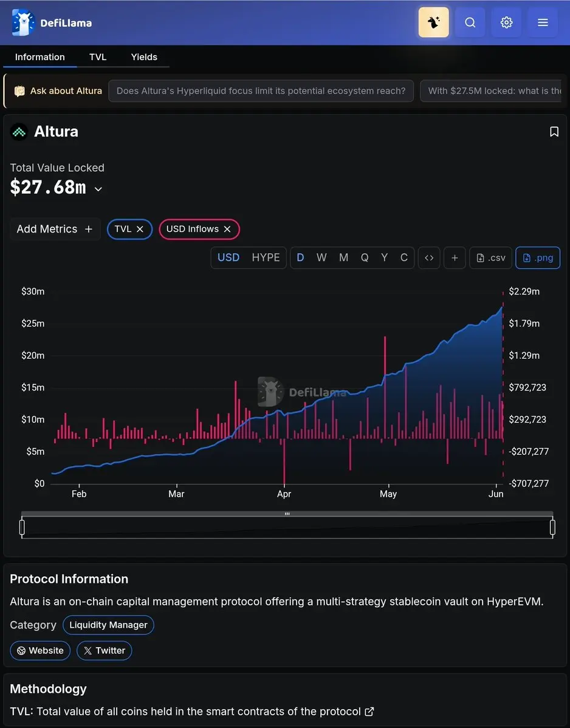Image resolution: width=570 pixels, height=728 pixels.
Task: Click the Apr label on chart axis
Action: click(x=284, y=494)
